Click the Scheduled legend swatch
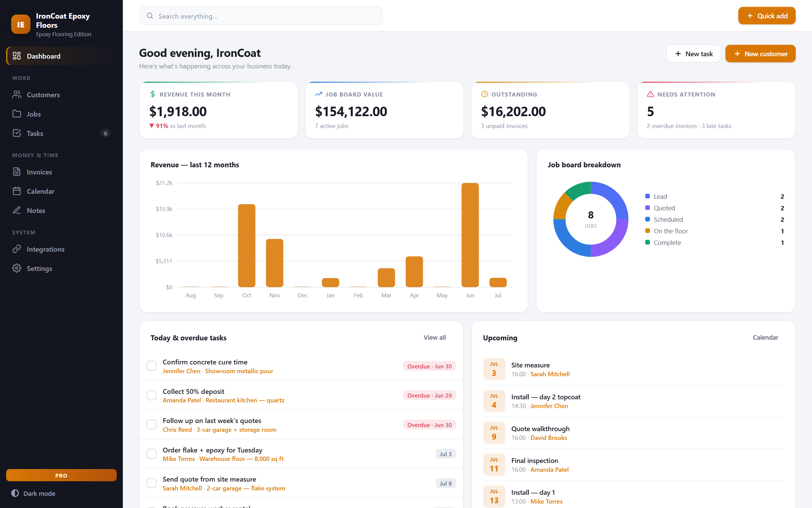812x508 pixels. pyautogui.click(x=648, y=219)
